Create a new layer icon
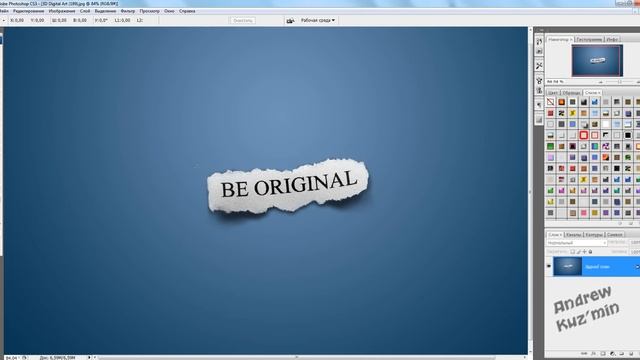 631,353
